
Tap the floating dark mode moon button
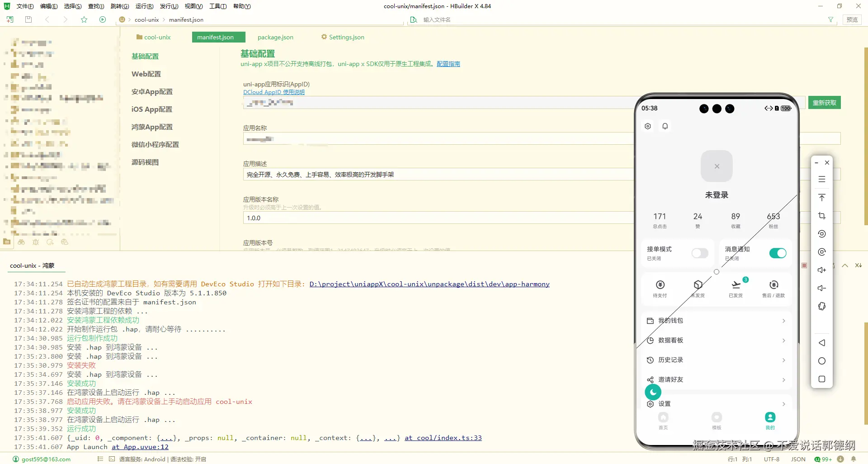(653, 392)
